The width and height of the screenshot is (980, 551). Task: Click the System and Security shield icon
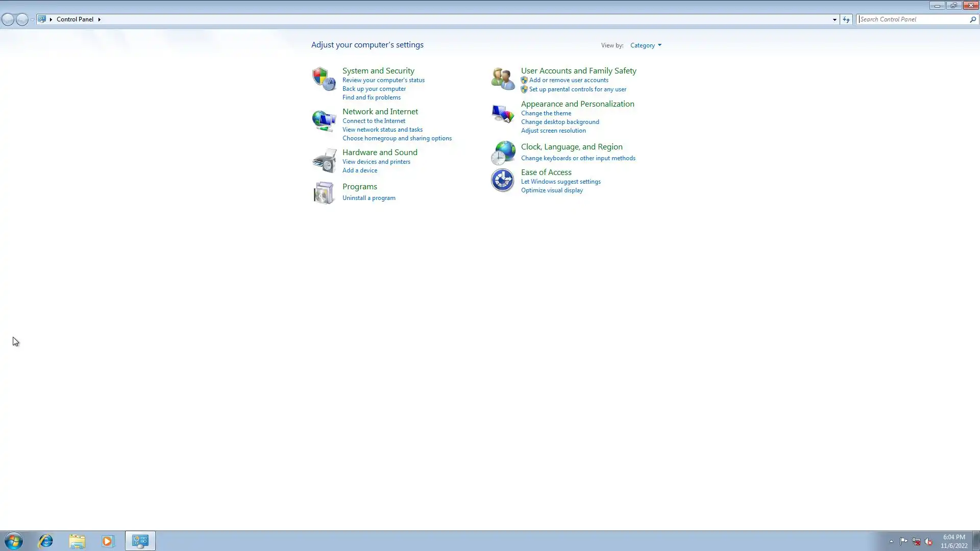coord(324,79)
